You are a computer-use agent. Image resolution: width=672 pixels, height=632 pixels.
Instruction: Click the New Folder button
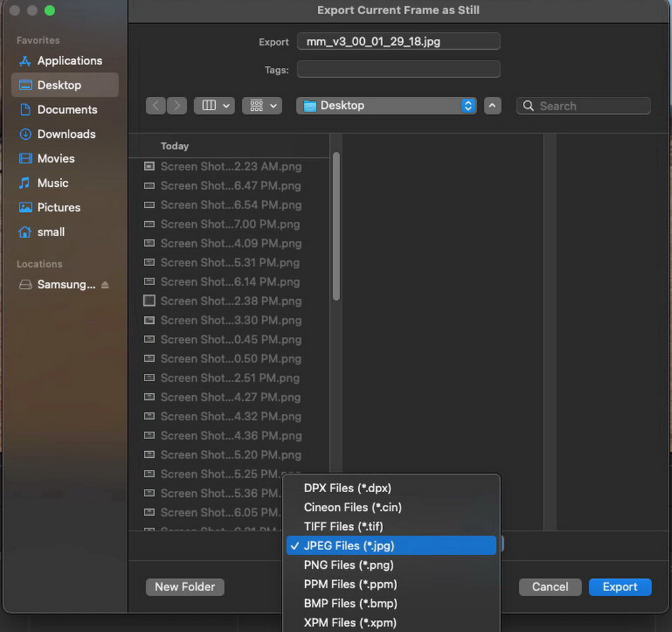(x=185, y=586)
